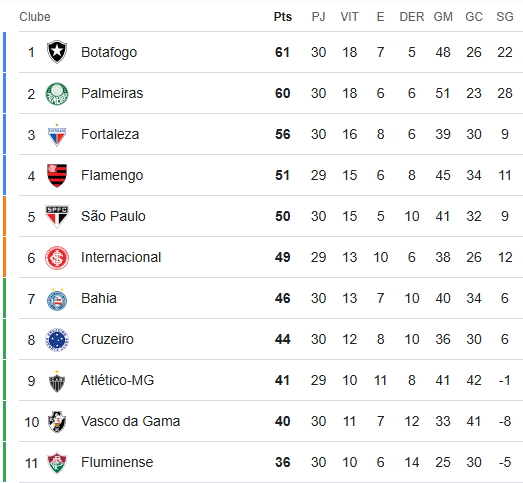The image size is (523, 483).
Task: Click the Palmeiras club crest
Action: 57,94
